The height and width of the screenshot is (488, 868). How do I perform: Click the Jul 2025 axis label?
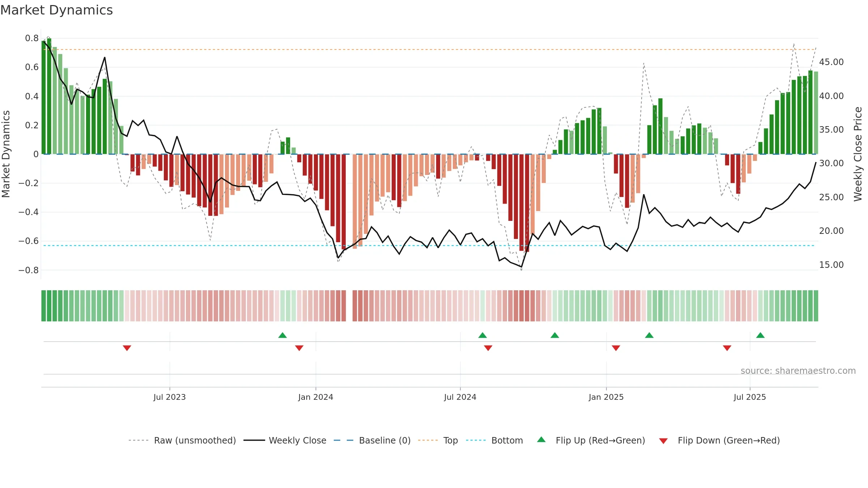tap(750, 397)
